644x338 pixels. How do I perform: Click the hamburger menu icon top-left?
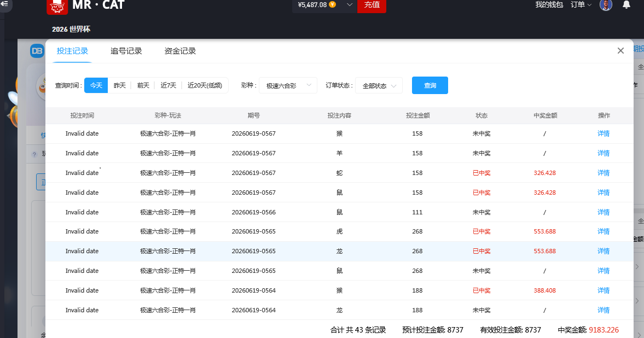coord(4,4)
